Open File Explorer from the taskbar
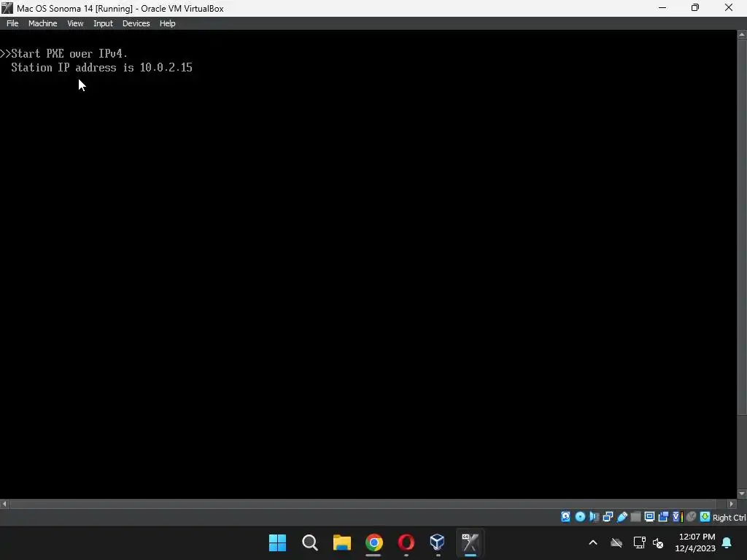 [x=341, y=542]
